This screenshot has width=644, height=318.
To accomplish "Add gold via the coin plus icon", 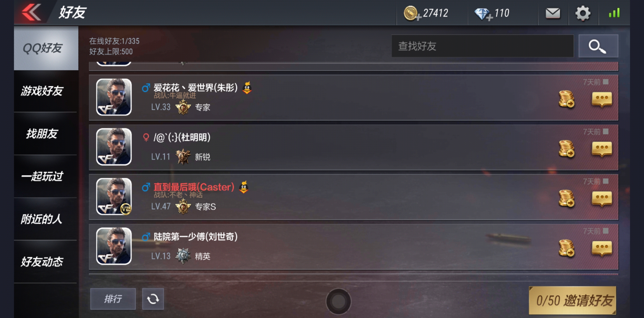I will [x=412, y=14].
